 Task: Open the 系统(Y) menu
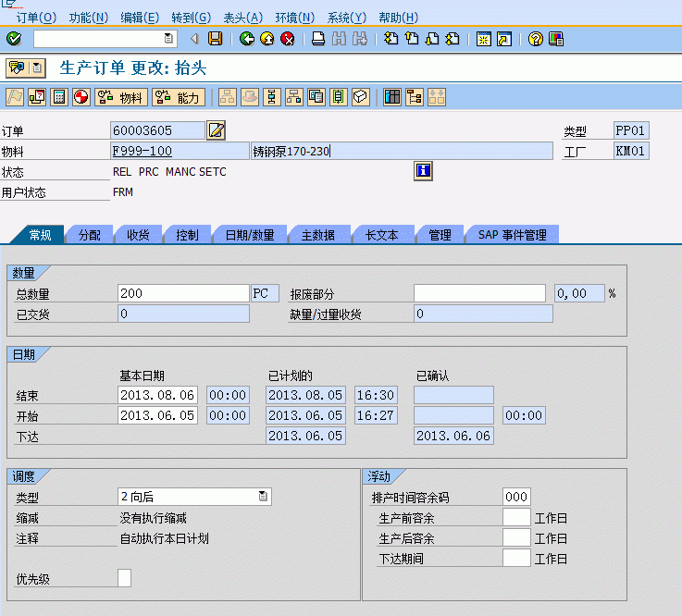click(347, 18)
